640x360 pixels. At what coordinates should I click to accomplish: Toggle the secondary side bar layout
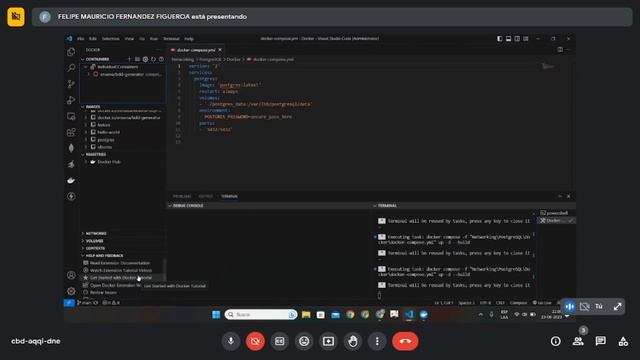pos(517,39)
